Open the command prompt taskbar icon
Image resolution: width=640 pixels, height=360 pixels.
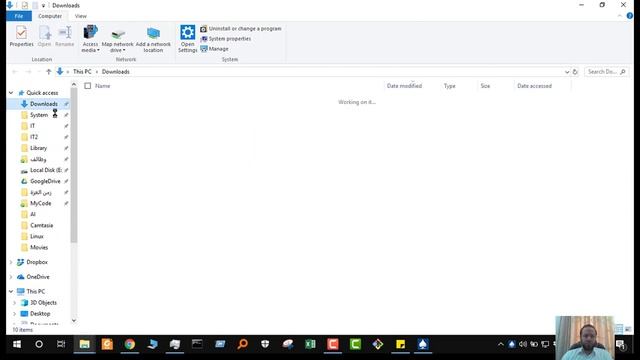198,344
